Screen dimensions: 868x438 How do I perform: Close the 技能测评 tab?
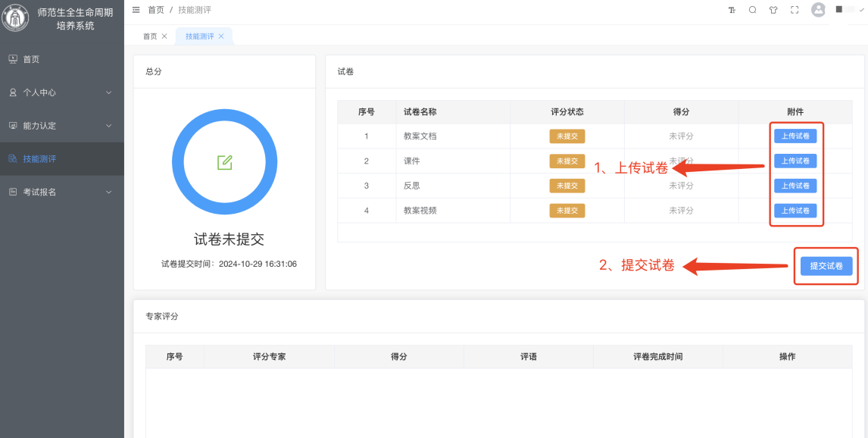click(x=221, y=36)
